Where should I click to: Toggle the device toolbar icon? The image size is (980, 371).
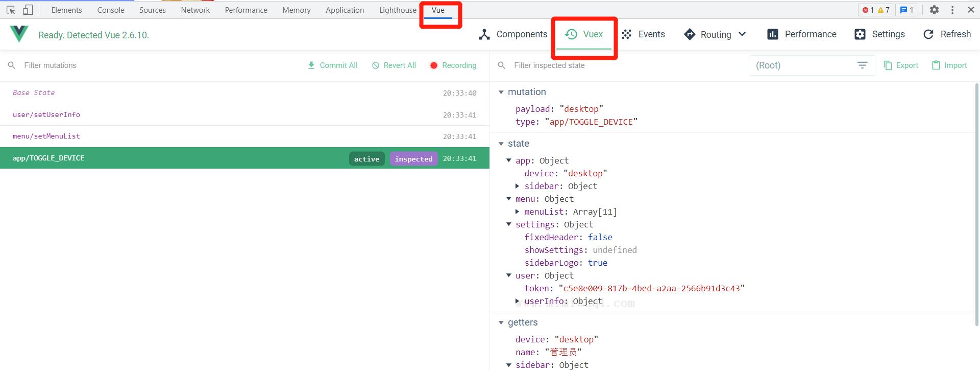28,10
